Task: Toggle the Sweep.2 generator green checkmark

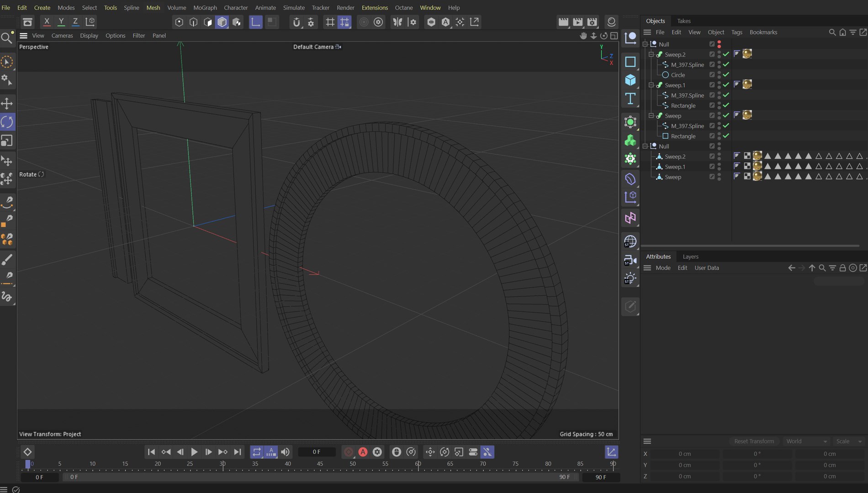Action: (726, 54)
